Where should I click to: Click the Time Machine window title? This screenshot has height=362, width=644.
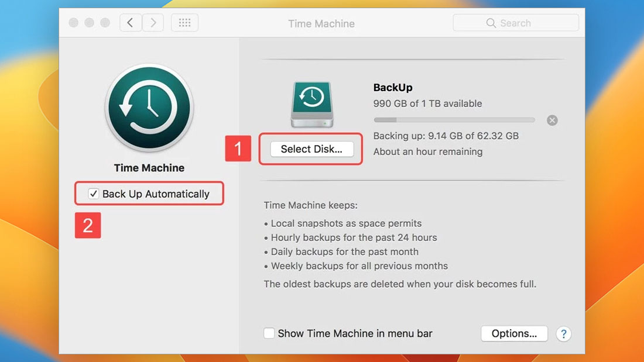[x=321, y=23]
